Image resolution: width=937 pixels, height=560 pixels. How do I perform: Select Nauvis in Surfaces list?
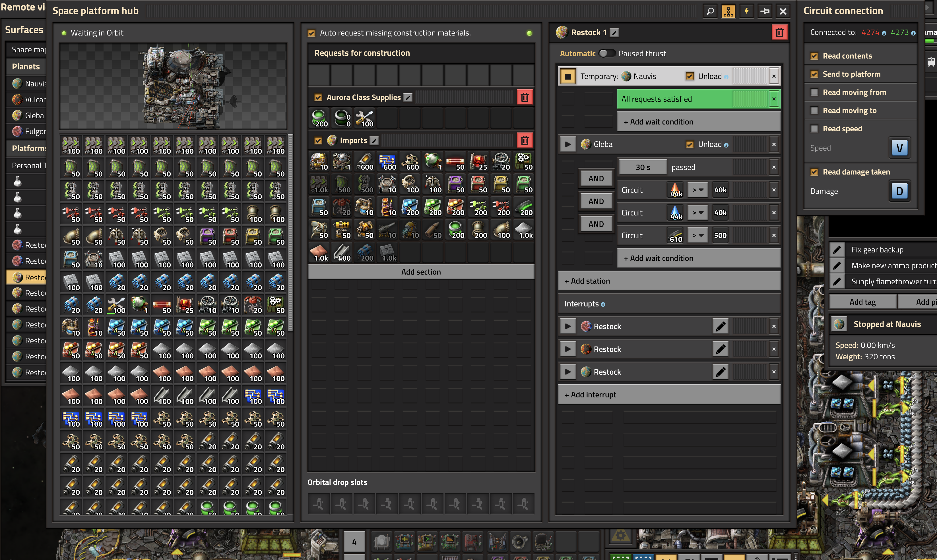tap(26, 83)
